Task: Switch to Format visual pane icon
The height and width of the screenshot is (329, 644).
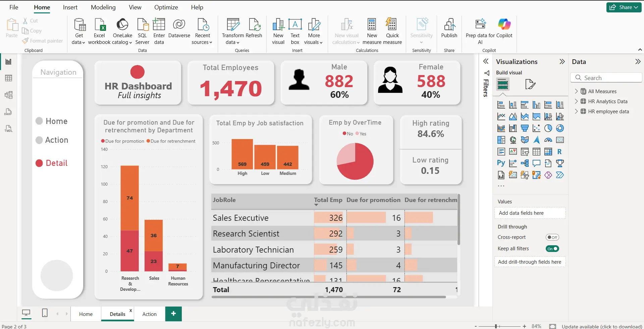Action: [x=530, y=84]
